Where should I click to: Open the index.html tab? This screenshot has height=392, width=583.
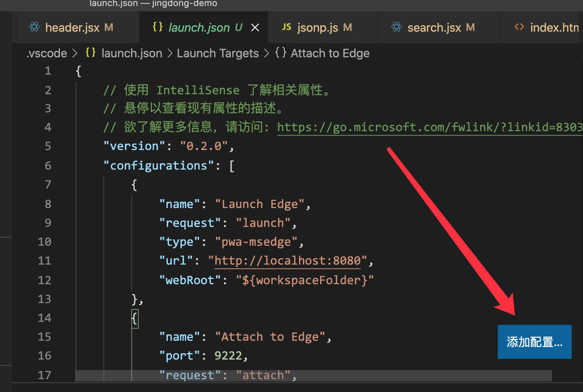click(x=554, y=28)
